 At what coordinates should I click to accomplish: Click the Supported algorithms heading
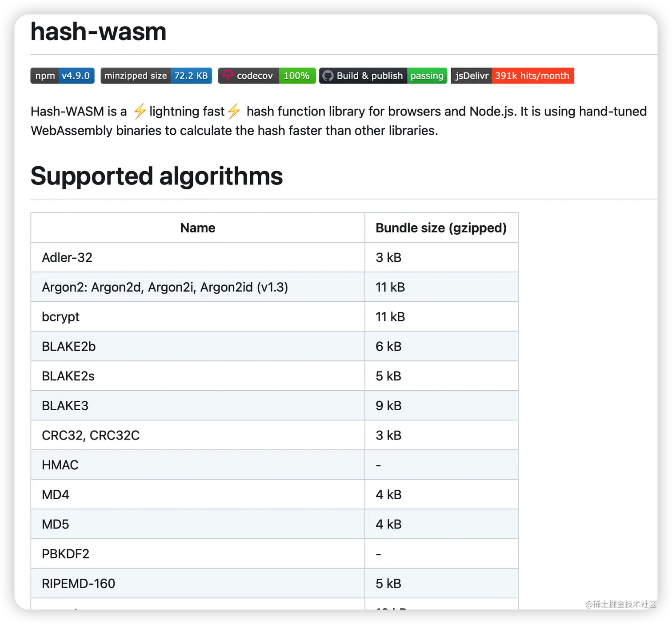click(156, 176)
